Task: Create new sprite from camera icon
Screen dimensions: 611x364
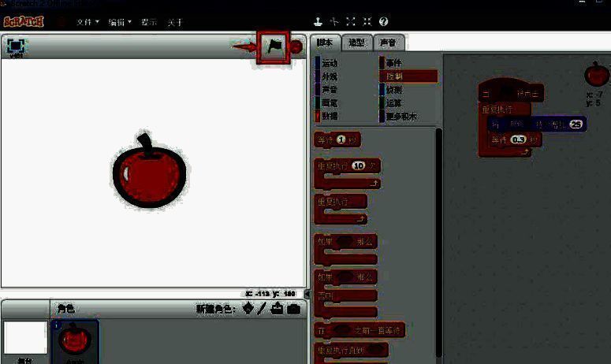Action: (293, 309)
